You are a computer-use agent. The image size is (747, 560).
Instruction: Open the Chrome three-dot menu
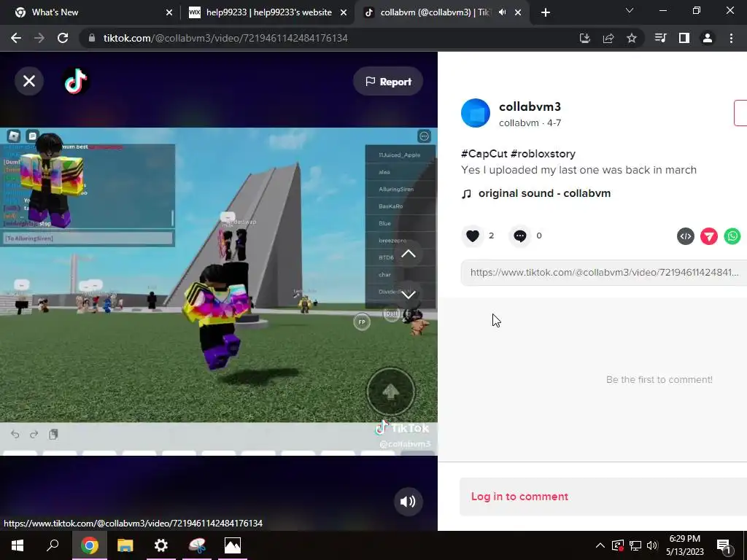(x=731, y=38)
